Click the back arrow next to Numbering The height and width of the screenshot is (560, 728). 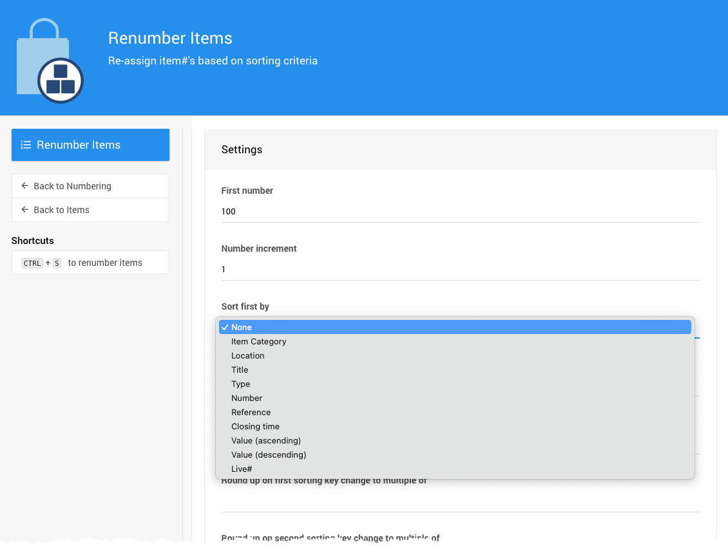tap(25, 186)
